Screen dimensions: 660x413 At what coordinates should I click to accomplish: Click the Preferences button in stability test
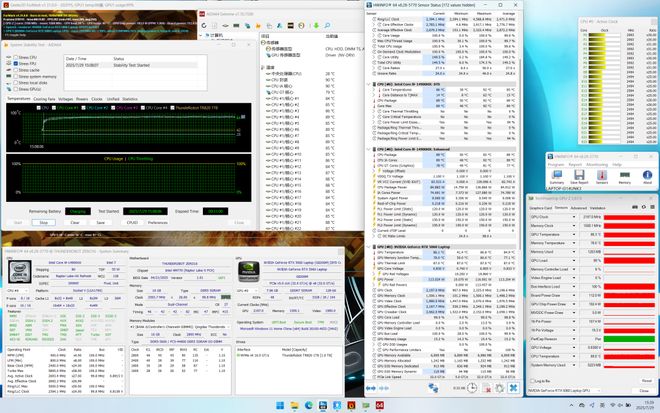(x=159, y=222)
